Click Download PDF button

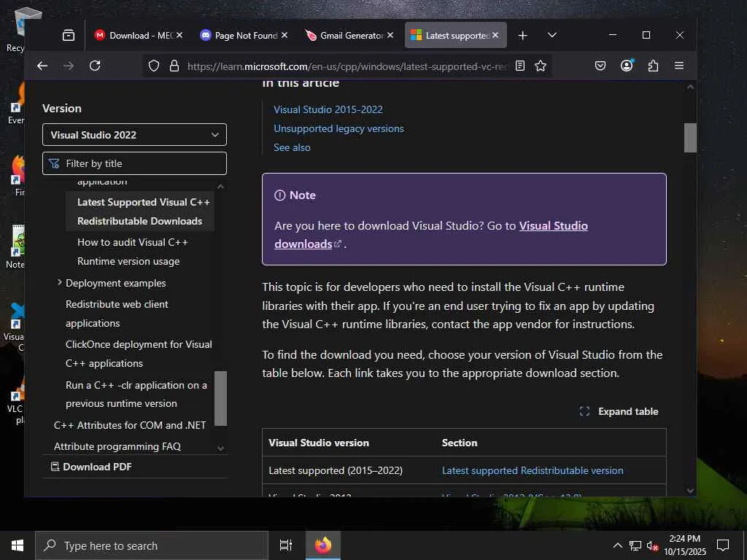point(91,467)
